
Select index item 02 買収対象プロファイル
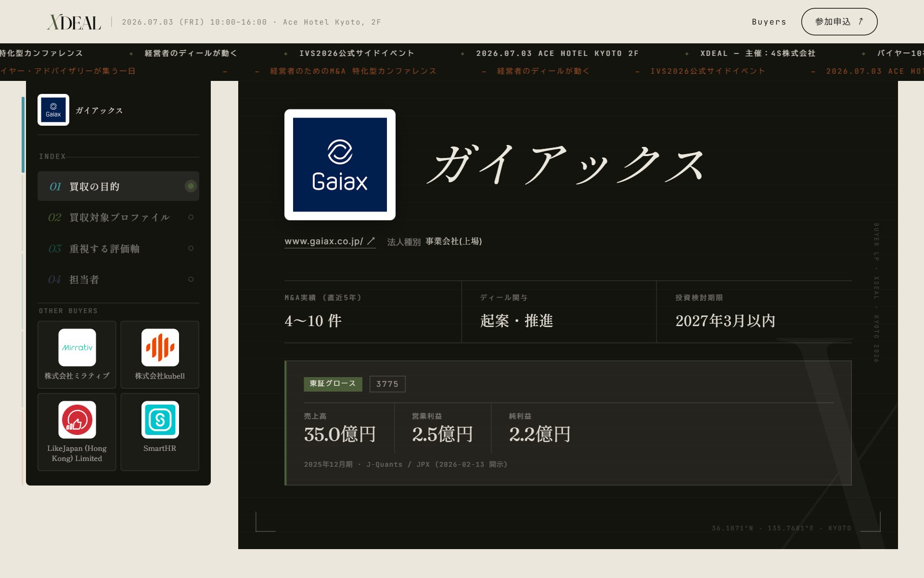pyautogui.click(x=118, y=217)
